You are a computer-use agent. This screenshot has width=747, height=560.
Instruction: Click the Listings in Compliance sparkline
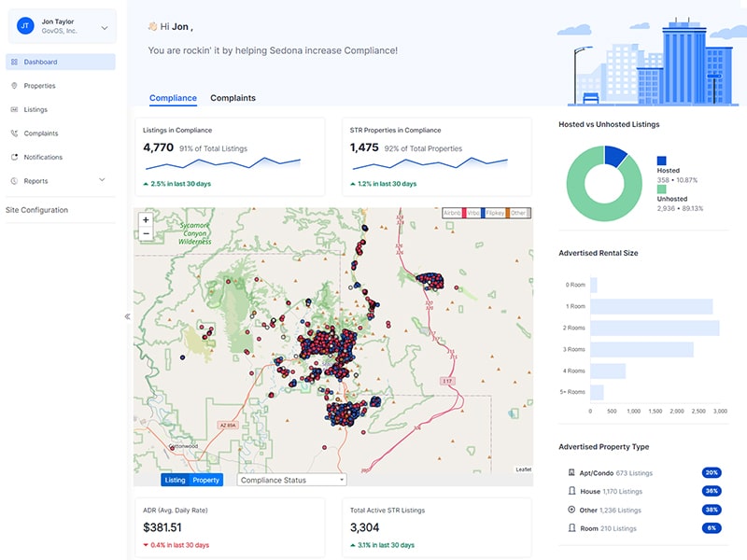click(223, 163)
